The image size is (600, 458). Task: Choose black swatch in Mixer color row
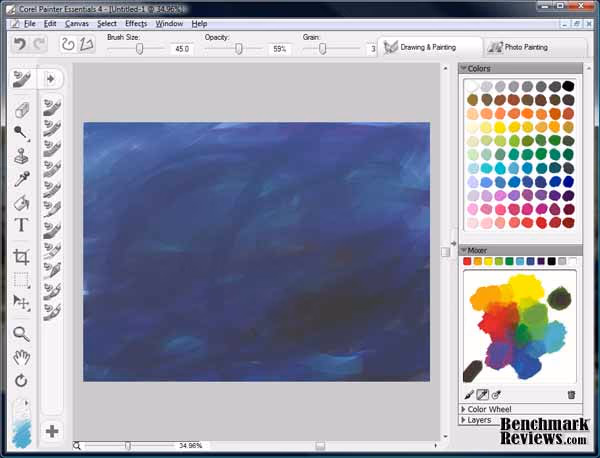[x=551, y=261]
